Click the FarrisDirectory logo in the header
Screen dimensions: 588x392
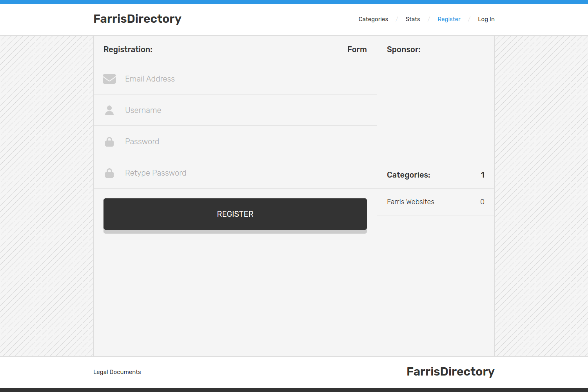click(x=137, y=19)
